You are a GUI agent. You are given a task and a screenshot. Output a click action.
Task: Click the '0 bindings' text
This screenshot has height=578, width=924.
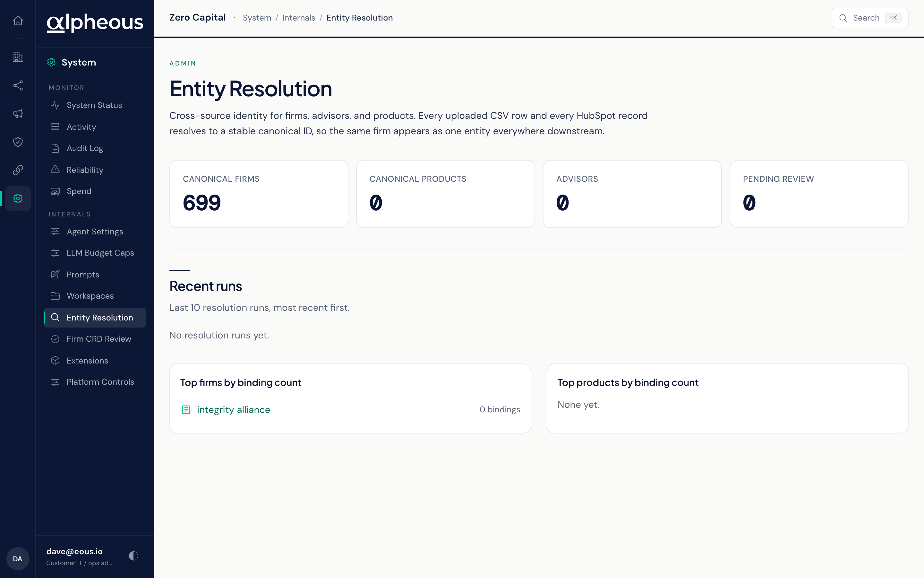(500, 409)
